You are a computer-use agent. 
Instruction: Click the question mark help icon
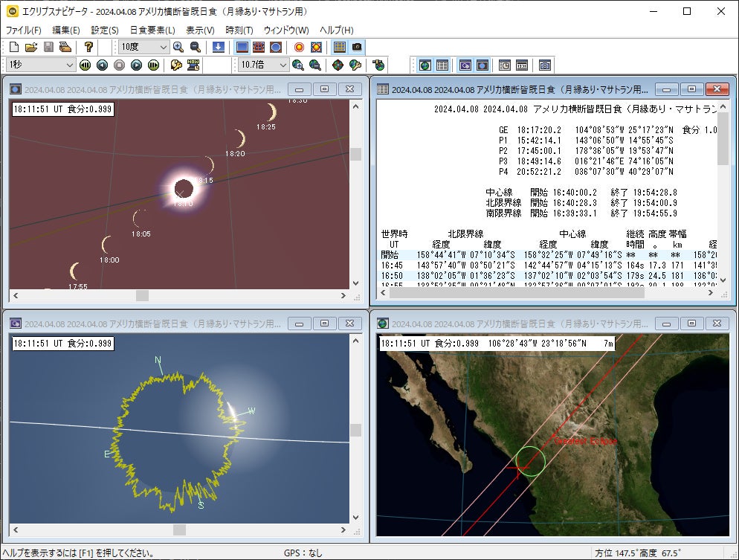[88, 47]
